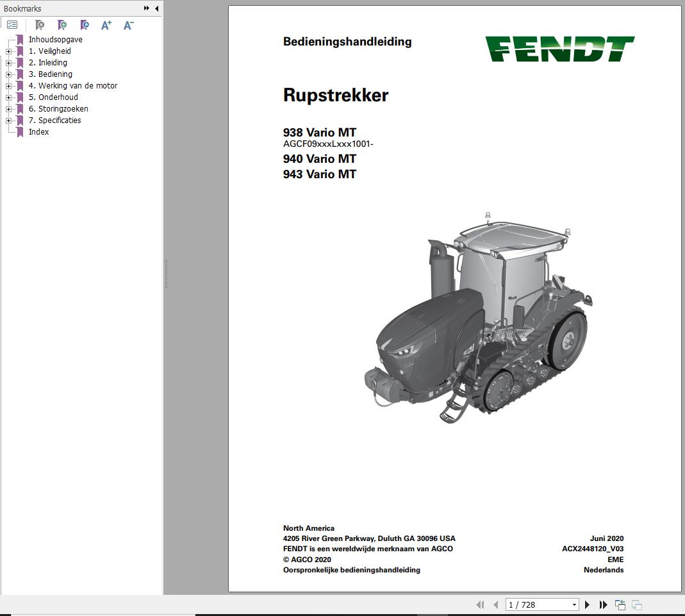Increase bookmark font size with A+
Viewport: 685px width, 616px height.
(106, 26)
